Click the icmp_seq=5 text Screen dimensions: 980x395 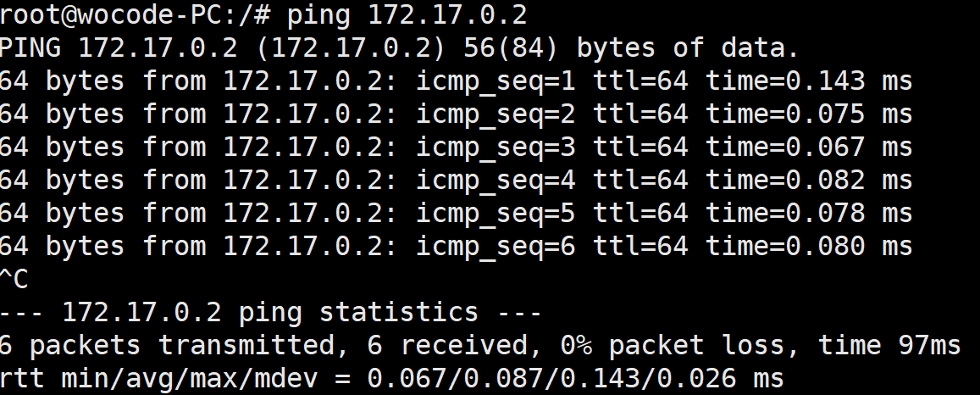496,213
